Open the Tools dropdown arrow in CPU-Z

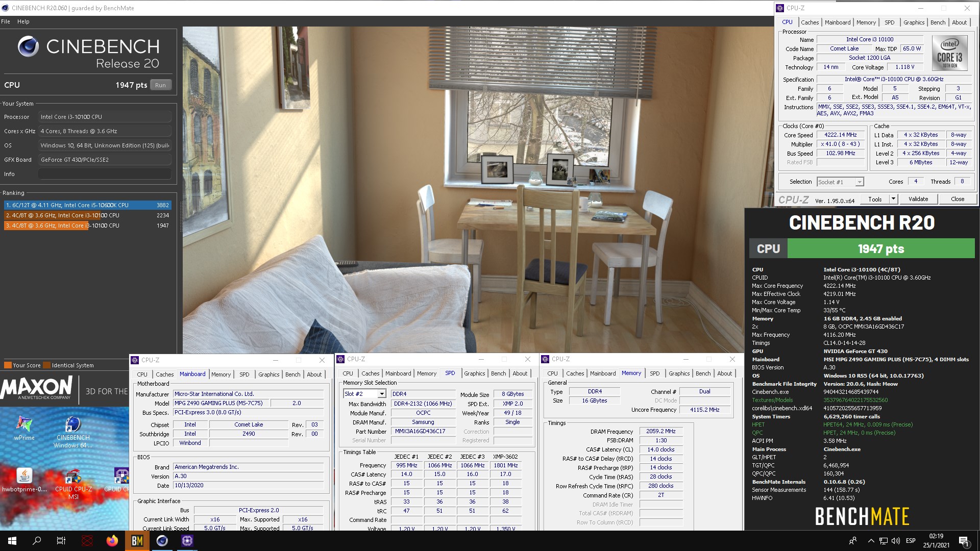pyautogui.click(x=893, y=199)
